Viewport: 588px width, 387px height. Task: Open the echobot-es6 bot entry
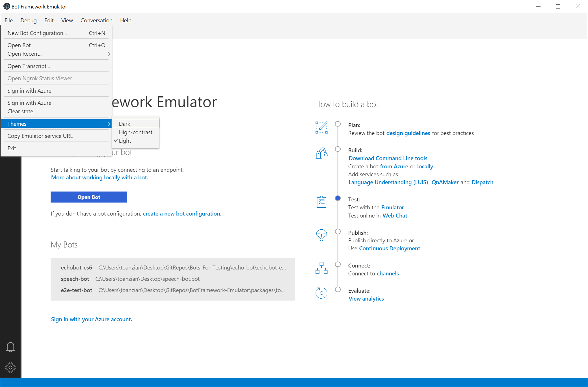(x=173, y=268)
